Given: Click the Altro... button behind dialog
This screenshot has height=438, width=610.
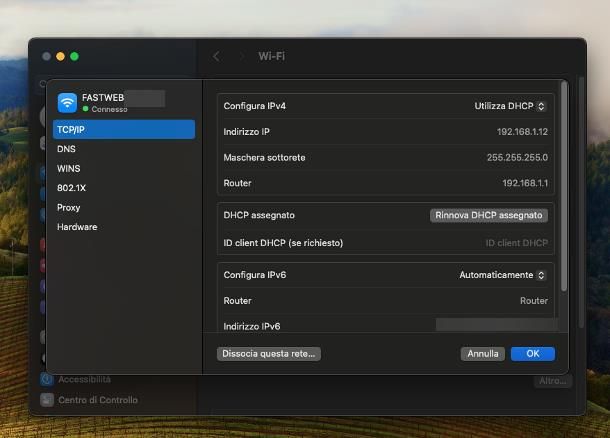Looking at the screenshot, I should pos(552,381).
